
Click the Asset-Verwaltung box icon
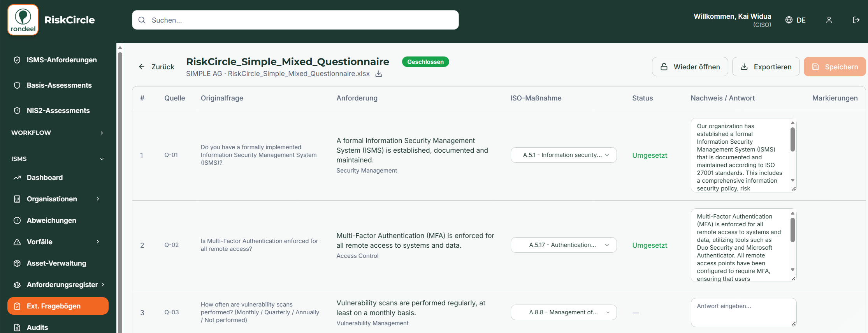[17, 263]
